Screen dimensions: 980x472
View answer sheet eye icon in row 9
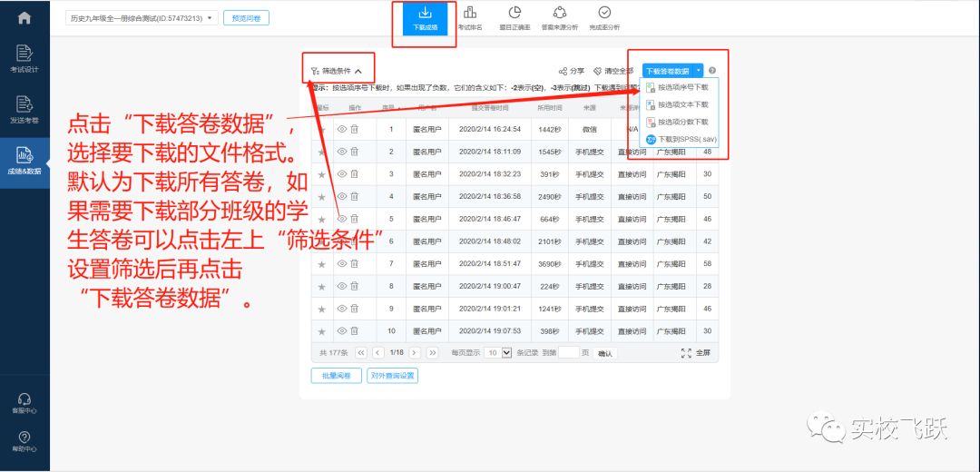[342, 309]
